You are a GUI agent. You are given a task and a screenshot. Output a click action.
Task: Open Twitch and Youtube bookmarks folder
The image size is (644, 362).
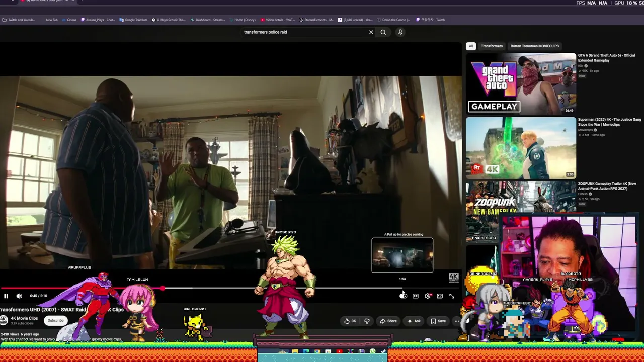[19, 20]
